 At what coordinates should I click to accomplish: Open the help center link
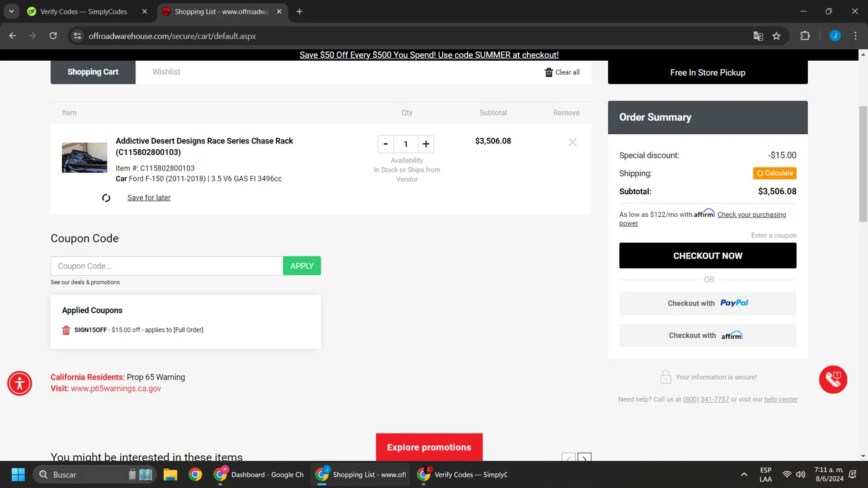(x=781, y=400)
